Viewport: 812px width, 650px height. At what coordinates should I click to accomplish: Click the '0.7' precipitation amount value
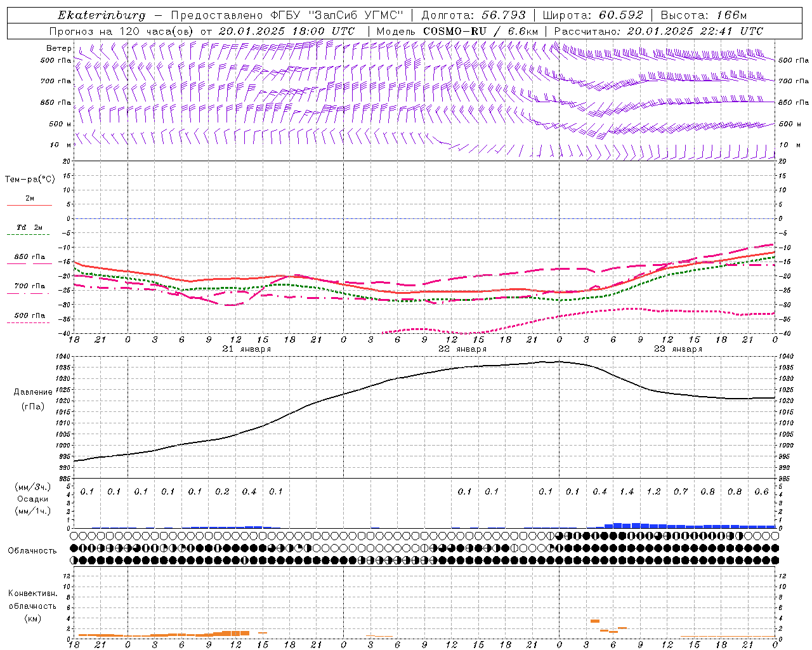point(681,492)
